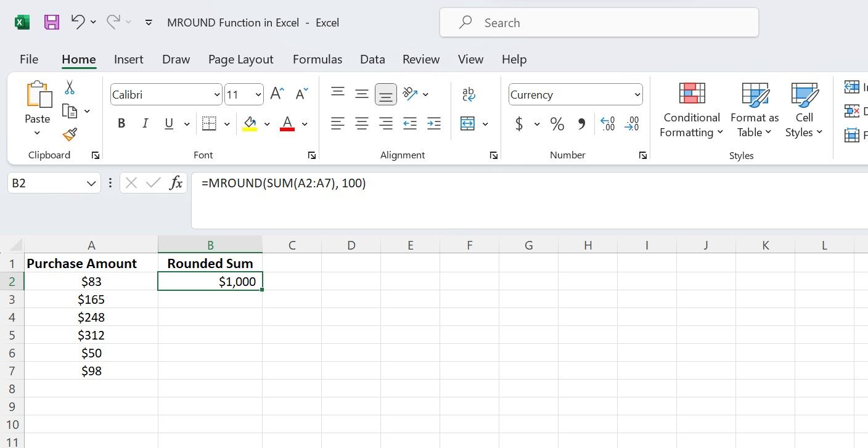Apply Percent Style to the selection
The image size is (868, 448).
(x=557, y=123)
